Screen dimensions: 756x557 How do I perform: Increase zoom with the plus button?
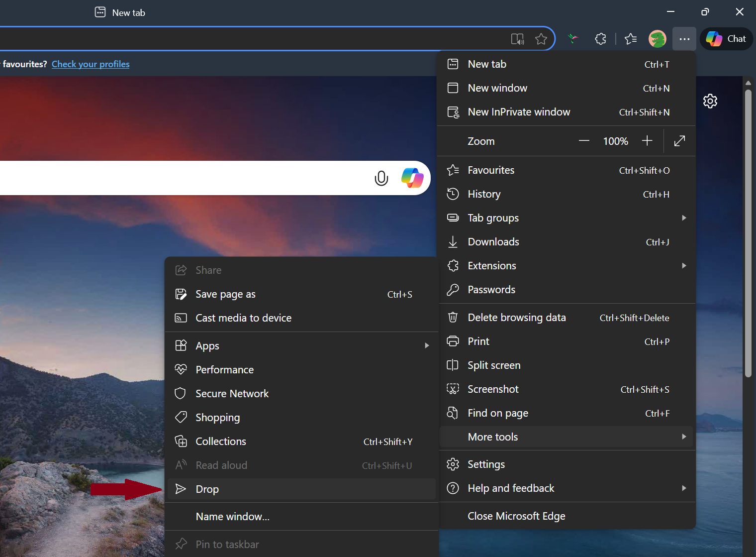pos(647,141)
